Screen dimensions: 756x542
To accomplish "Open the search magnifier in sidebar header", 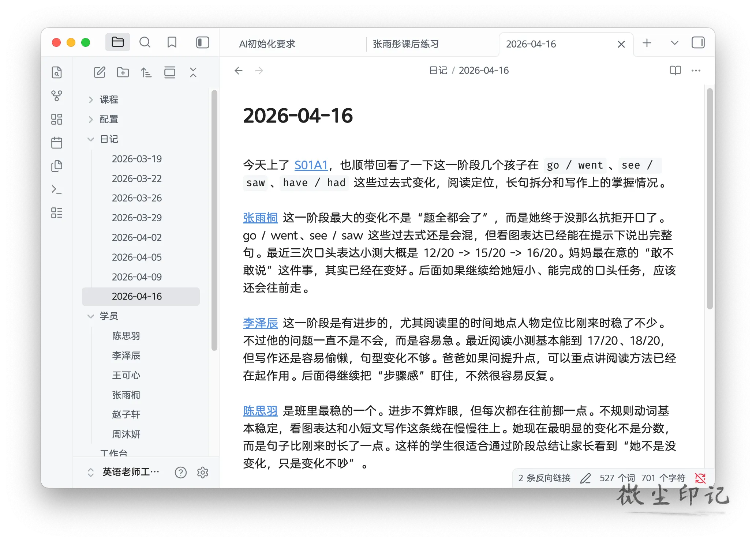I will tap(145, 42).
